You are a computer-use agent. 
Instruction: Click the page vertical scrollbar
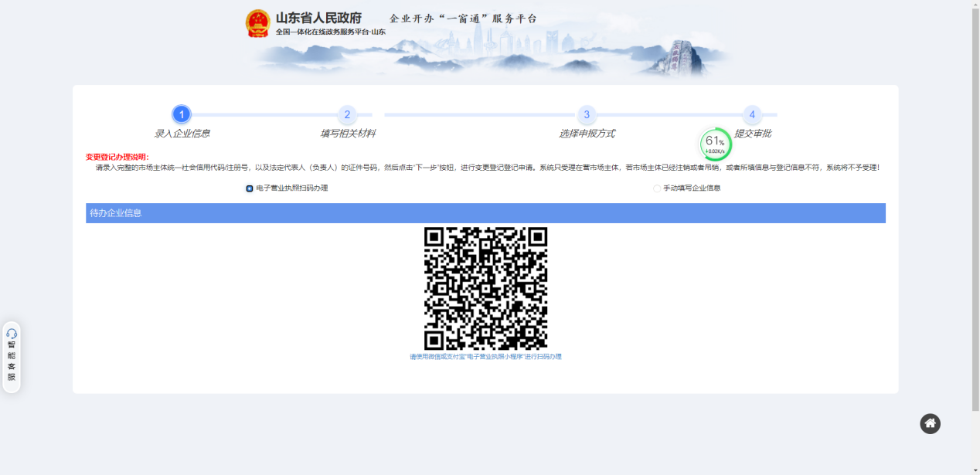[x=975, y=209]
